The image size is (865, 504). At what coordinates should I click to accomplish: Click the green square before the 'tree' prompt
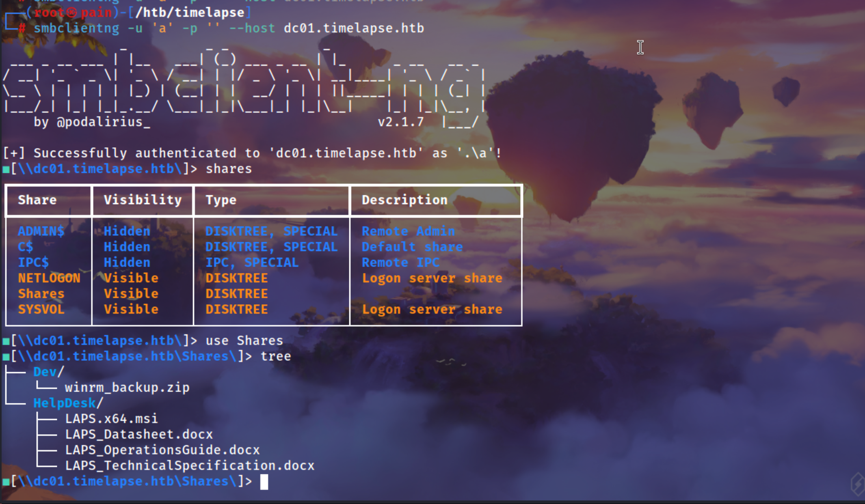coord(6,357)
